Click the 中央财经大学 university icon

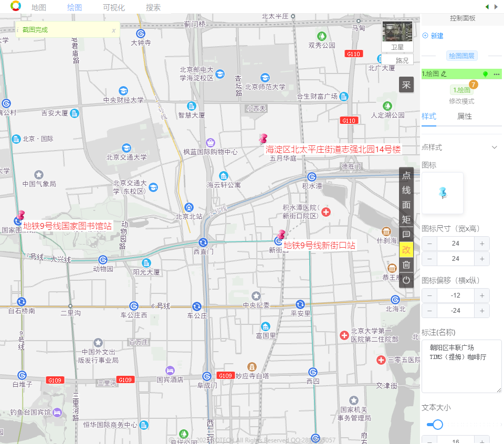tap(123, 91)
